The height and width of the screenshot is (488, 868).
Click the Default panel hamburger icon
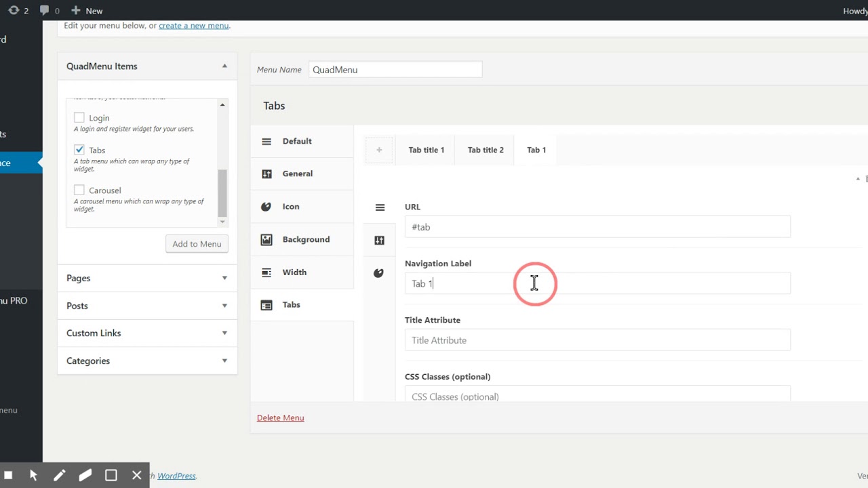(267, 142)
